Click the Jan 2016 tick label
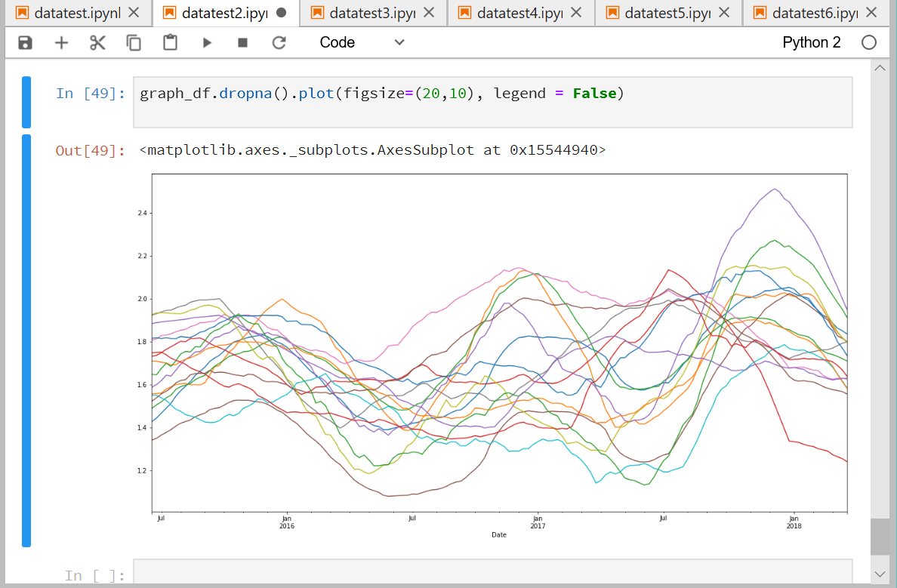The image size is (897, 588). coord(287,522)
